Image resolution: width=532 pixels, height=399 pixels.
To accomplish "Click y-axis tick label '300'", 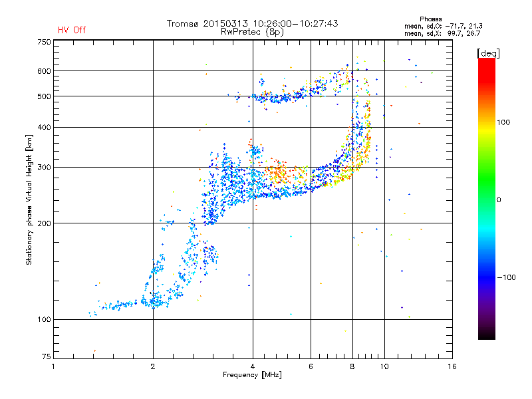I will tap(44, 168).
